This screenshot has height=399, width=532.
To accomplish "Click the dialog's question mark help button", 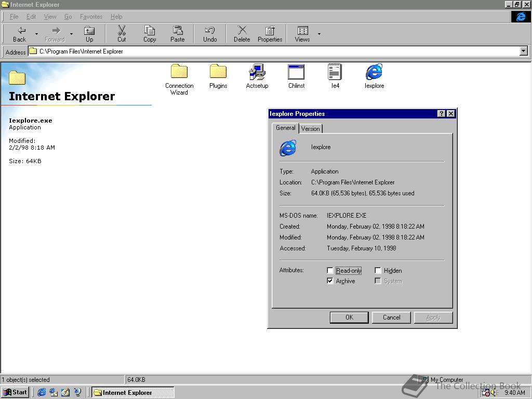I will coord(441,114).
